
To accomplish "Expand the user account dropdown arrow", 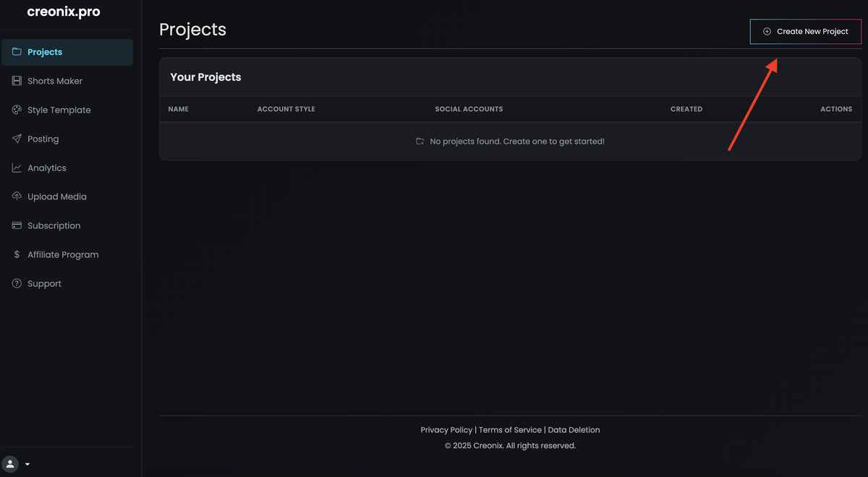I will click(27, 464).
